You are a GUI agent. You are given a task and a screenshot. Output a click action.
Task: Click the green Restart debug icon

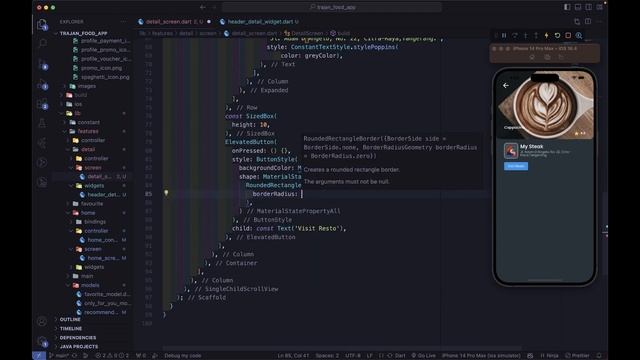click(557, 36)
